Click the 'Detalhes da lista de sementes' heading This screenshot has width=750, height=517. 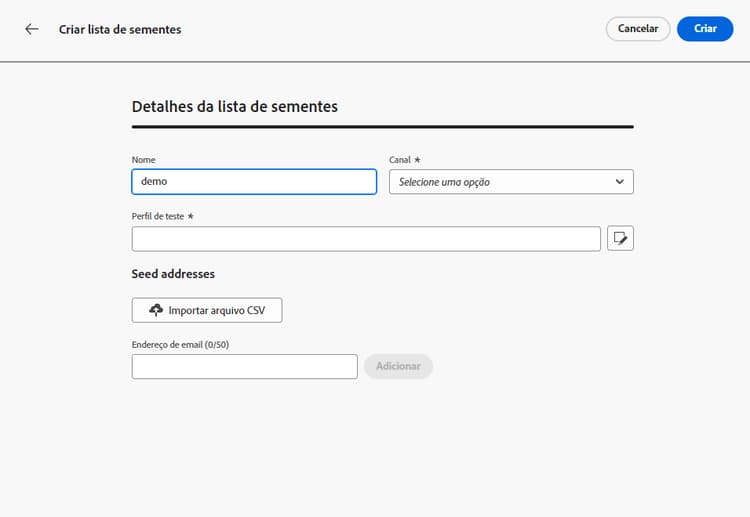coord(234,107)
